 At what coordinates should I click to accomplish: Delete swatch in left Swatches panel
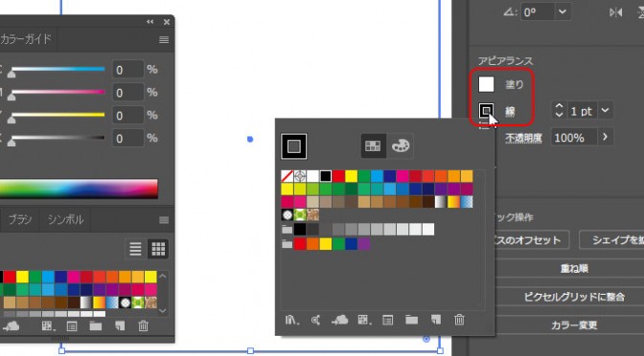tap(144, 326)
